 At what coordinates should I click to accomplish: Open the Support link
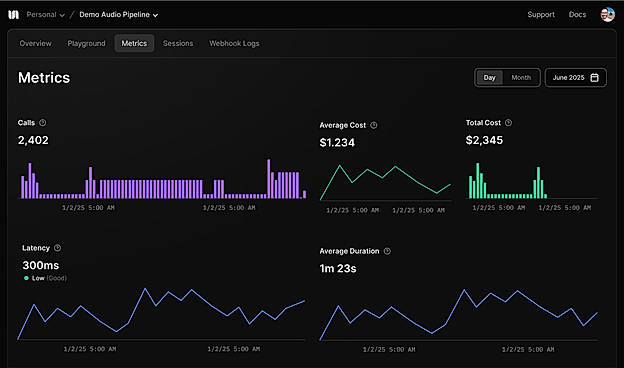[541, 15]
